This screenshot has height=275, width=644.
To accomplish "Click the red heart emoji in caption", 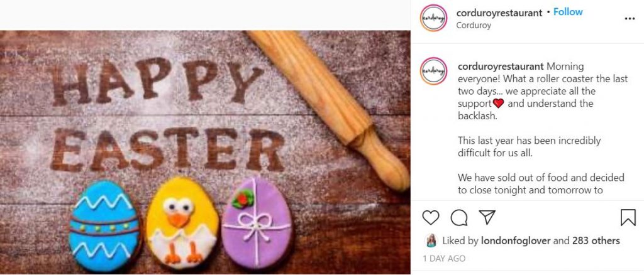I will point(499,104).
